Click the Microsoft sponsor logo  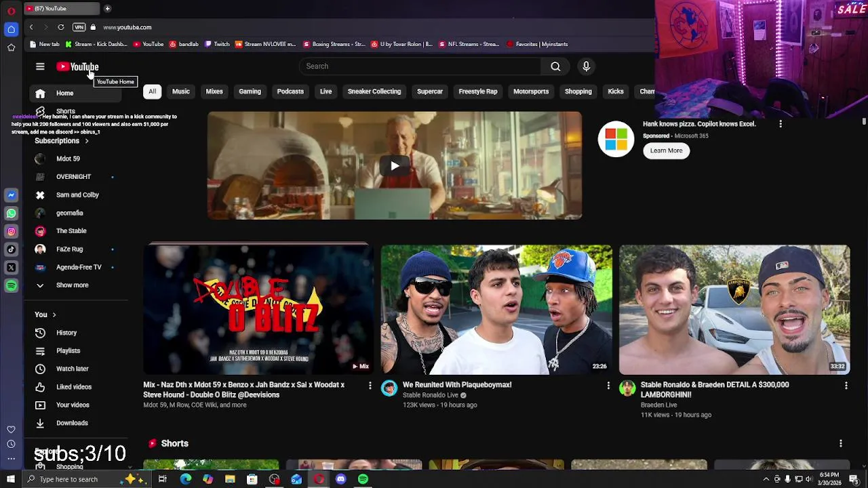click(x=616, y=139)
